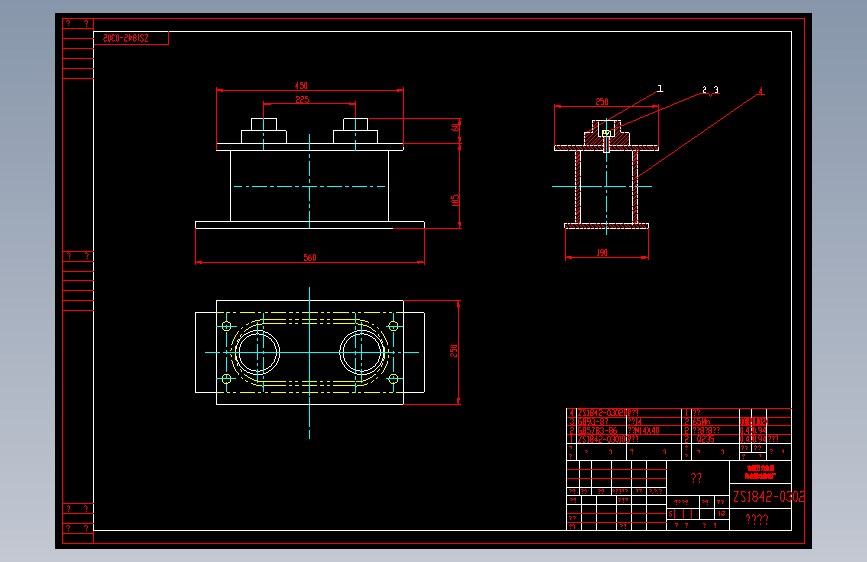
Task: Select the 250 dimension beside plan view
Action: click(454, 351)
